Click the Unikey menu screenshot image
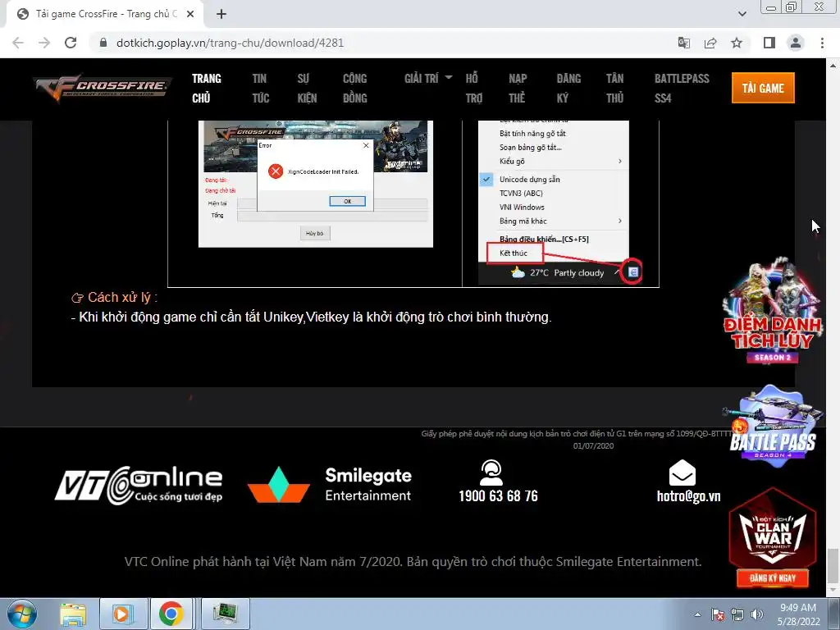The height and width of the screenshot is (630, 840). 561,203
